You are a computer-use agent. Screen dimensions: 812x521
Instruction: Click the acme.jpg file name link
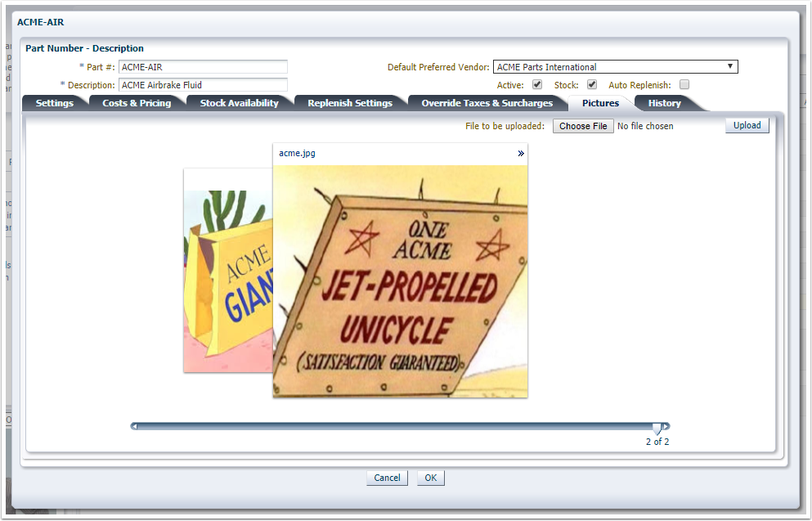click(x=297, y=153)
